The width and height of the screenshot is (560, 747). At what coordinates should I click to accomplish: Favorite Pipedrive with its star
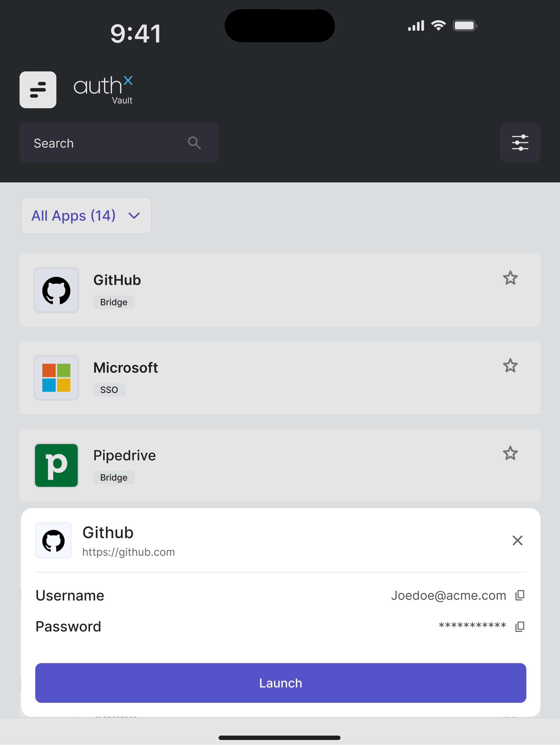(x=510, y=454)
